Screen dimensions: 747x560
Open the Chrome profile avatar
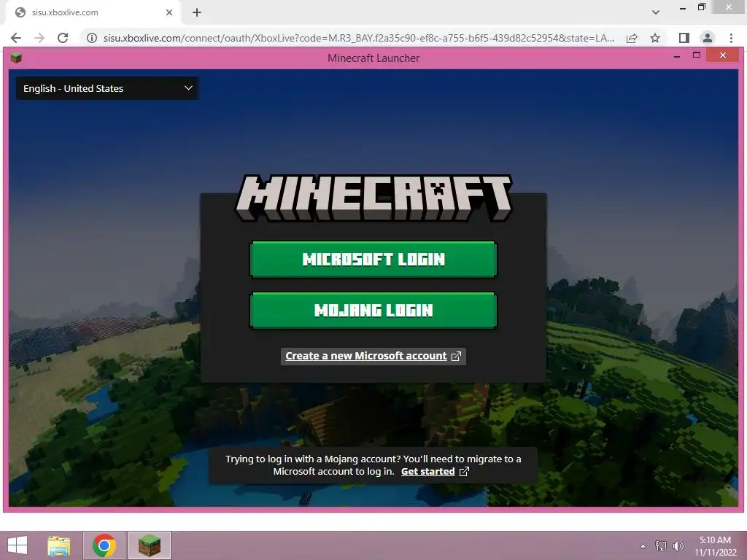pos(708,38)
